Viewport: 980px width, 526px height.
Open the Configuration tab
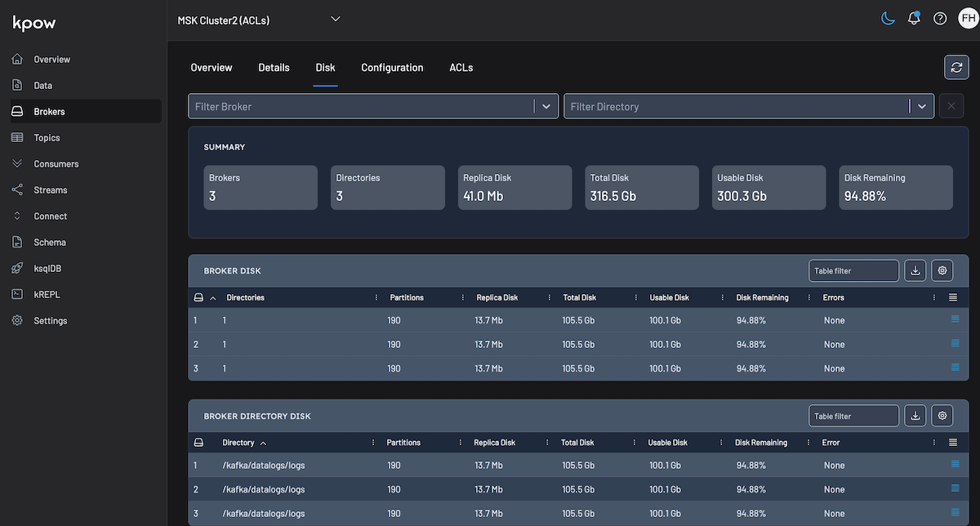pyautogui.click(x=392, y=68)
